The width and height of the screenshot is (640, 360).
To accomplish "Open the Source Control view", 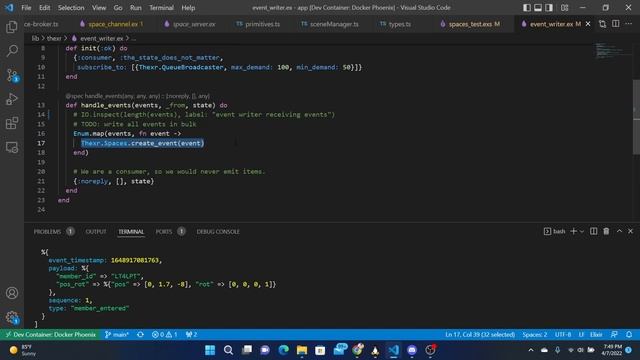I will pos(12,75).
